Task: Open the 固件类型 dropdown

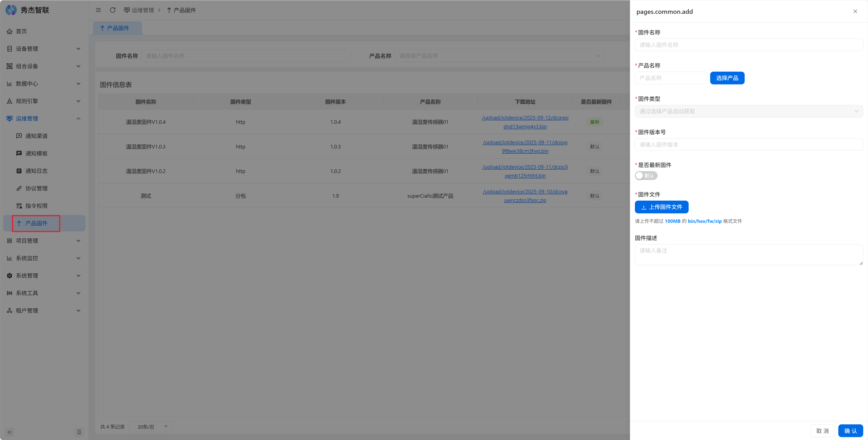Action: coord(748,111)
